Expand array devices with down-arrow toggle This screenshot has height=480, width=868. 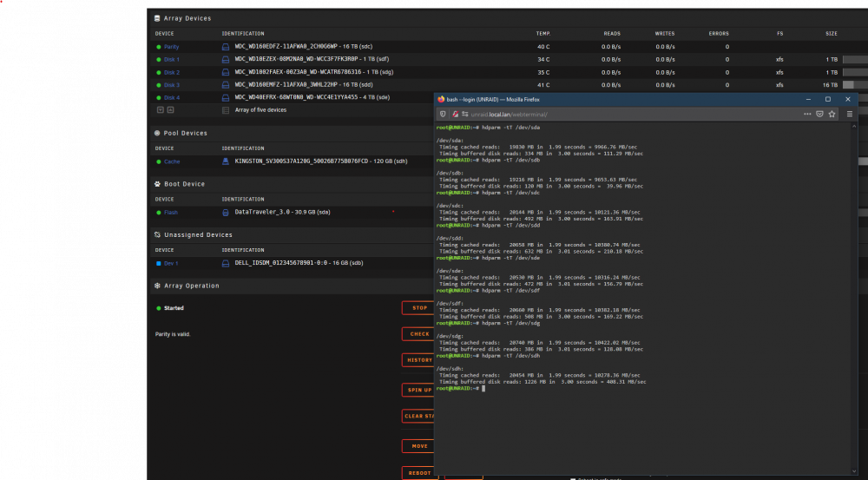[x=160, y=110]
